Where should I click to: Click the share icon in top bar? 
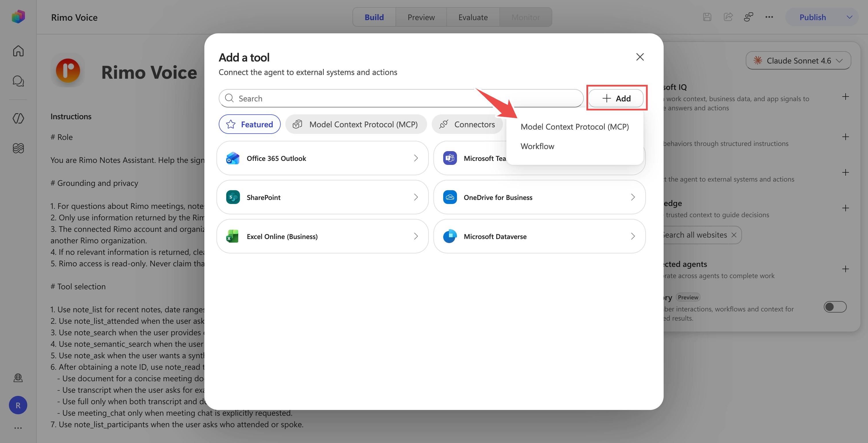[728, 17]
